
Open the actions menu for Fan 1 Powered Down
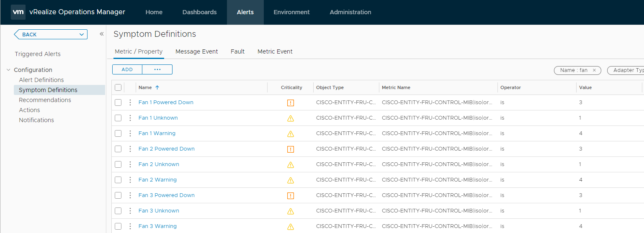pyautogui.click(x=130, y=102)
